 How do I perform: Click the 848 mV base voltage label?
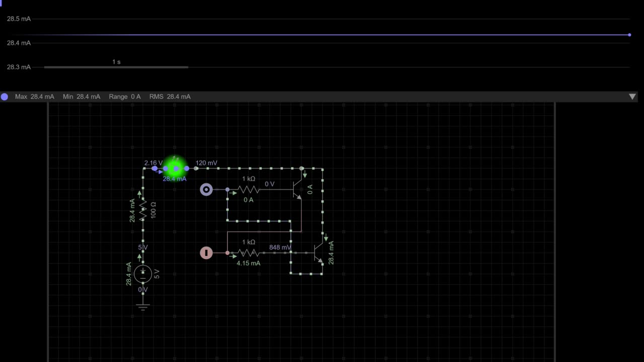click(x=280, y=247)
